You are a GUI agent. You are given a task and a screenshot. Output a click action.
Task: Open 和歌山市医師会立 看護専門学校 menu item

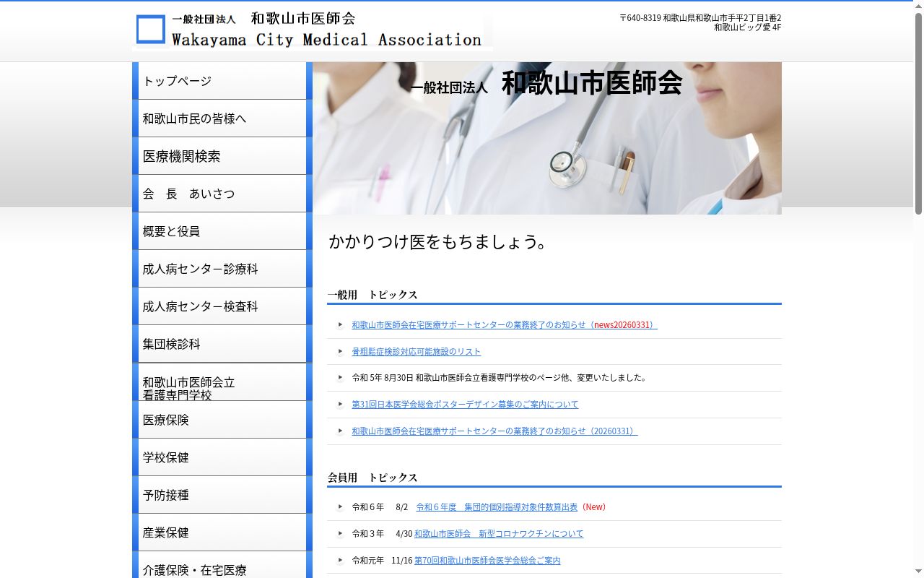point(222,382)
